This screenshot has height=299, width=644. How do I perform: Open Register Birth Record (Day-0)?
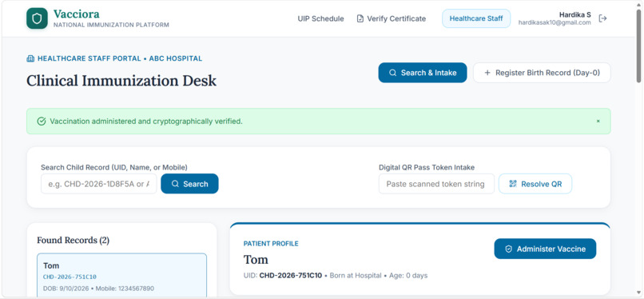pos(542,73)
